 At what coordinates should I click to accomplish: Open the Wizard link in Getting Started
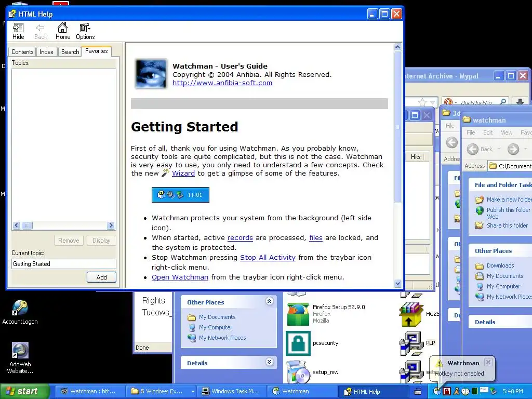tap(183, 174)
